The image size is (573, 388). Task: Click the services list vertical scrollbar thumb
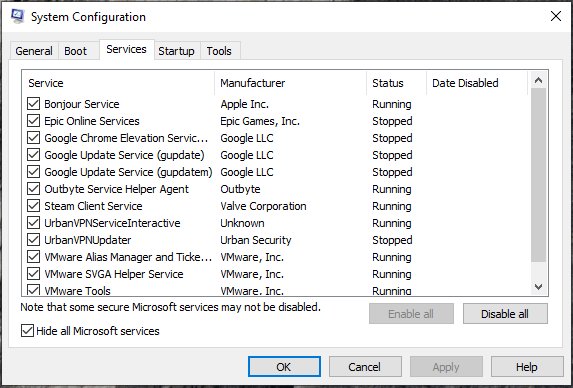[538, 175]
